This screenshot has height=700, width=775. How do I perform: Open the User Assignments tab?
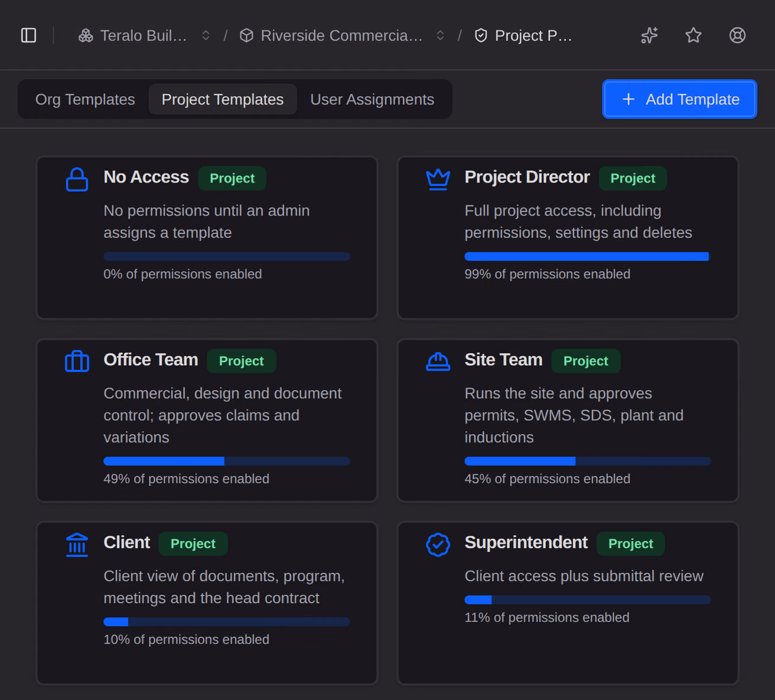coord(372,99)
